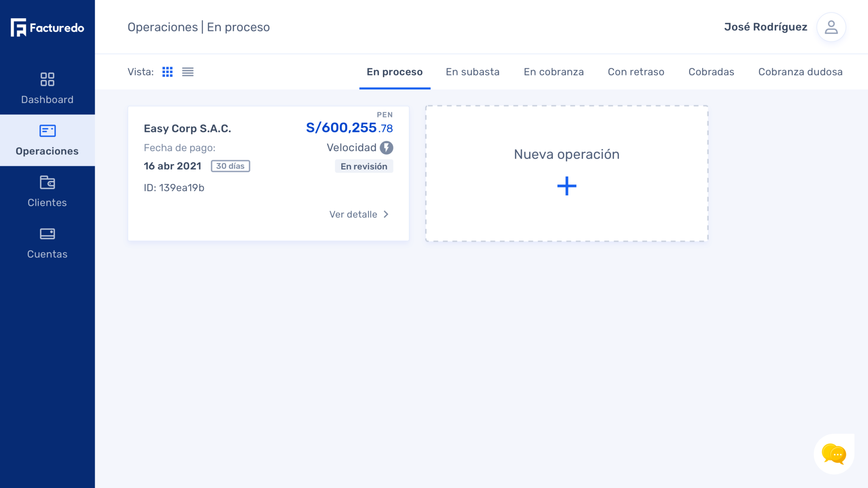Open the Con retraso tab

636,72
